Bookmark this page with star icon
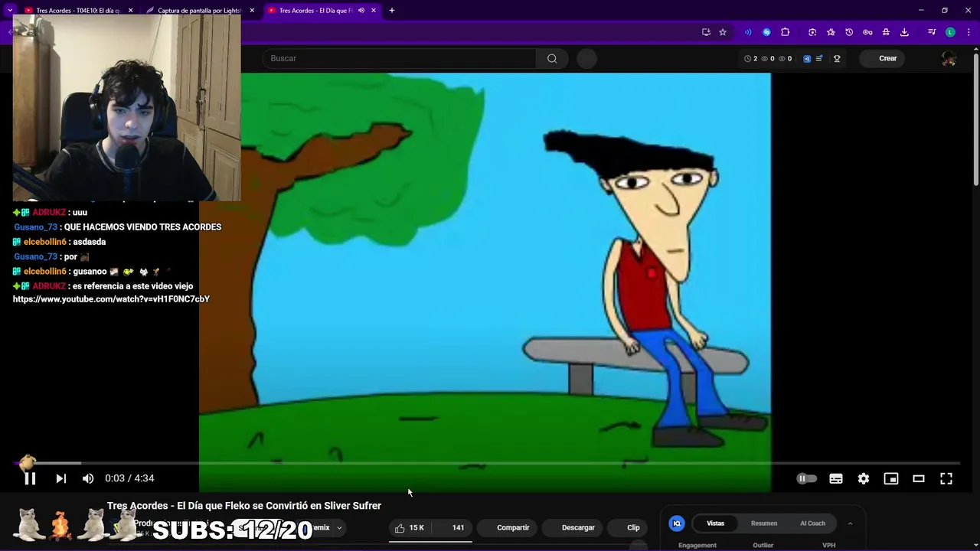Screen dimensions: 980x551 click(x=723, y=32)
